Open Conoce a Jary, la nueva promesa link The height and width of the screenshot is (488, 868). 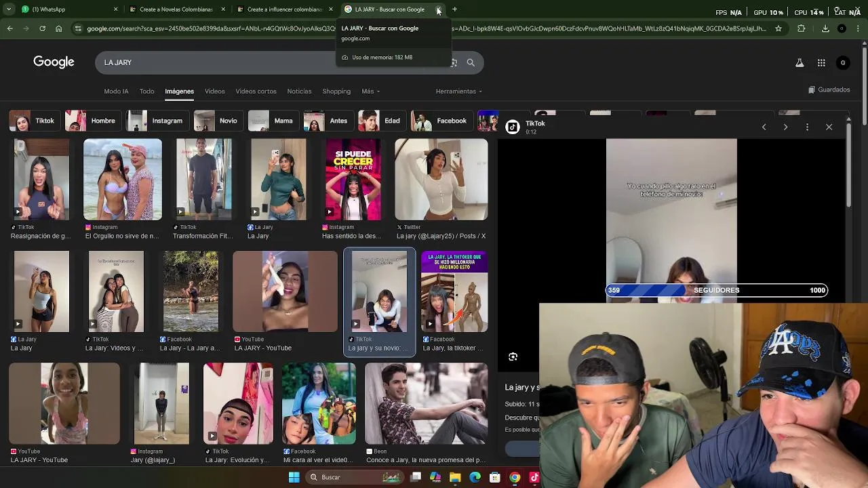pyautogui.click(x=425, y=460)
